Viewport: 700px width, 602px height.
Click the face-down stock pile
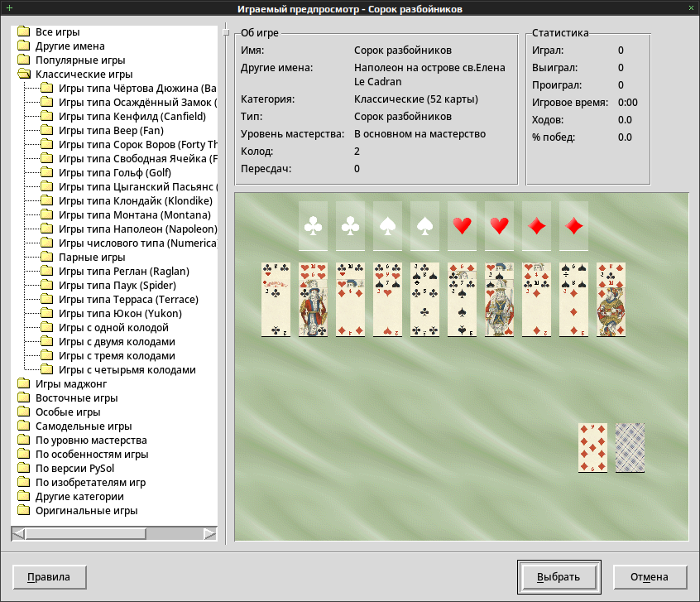click(x=630, y=447)
